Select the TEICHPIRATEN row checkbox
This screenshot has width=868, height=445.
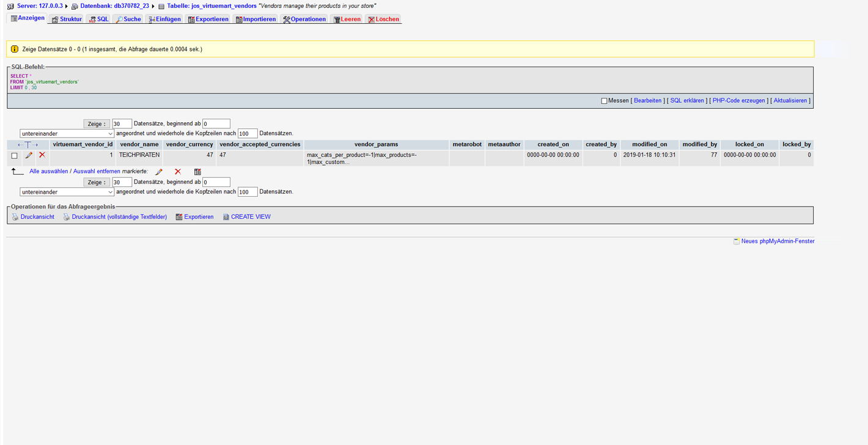pos(15,156)
